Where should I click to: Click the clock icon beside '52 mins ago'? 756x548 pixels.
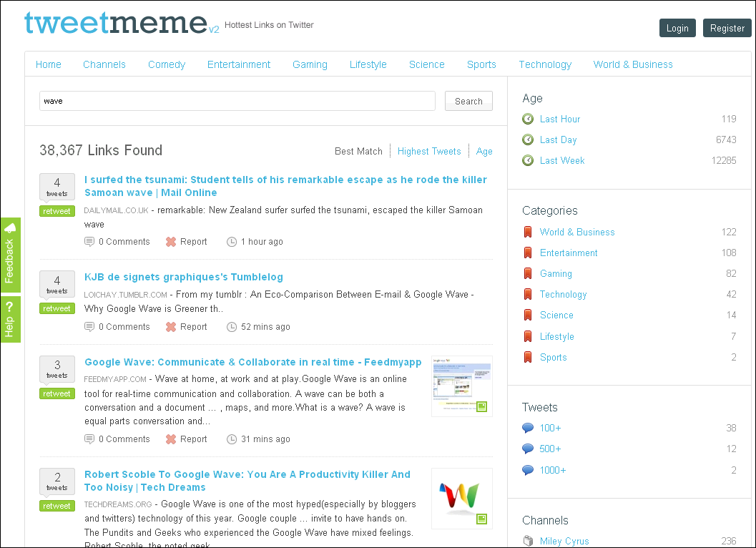(x=232, y=326)
